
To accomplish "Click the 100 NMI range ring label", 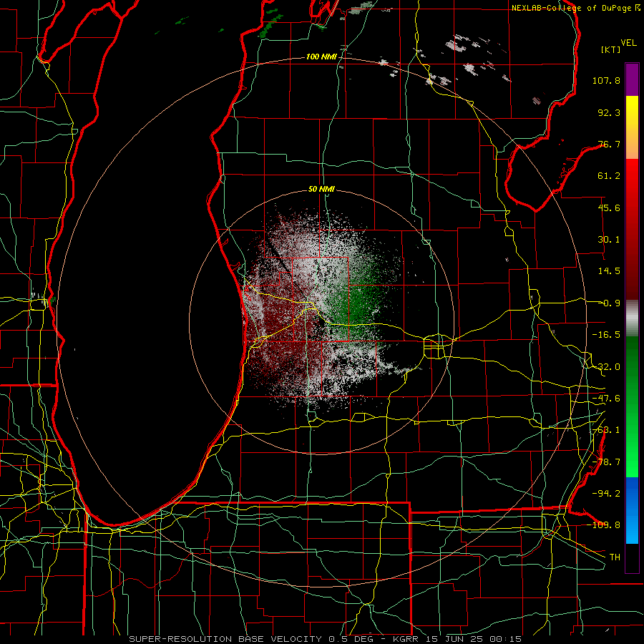I will (321, 57).
